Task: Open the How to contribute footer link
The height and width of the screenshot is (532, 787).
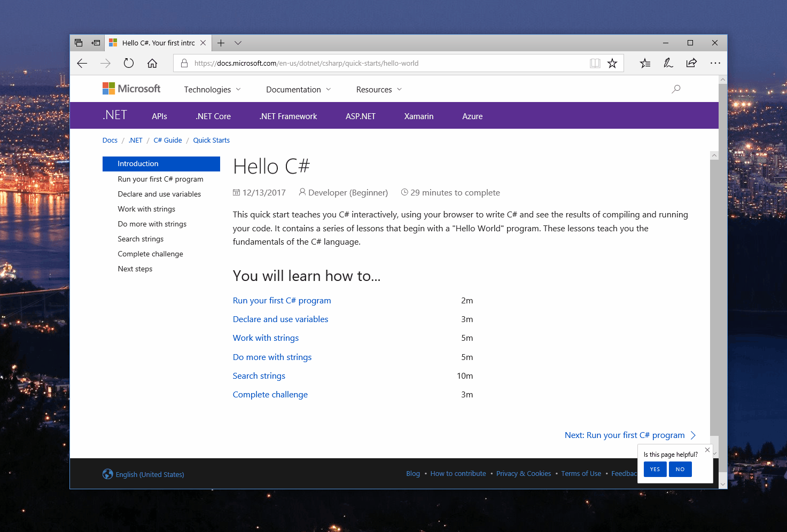Action: click(x=458, y=474)
